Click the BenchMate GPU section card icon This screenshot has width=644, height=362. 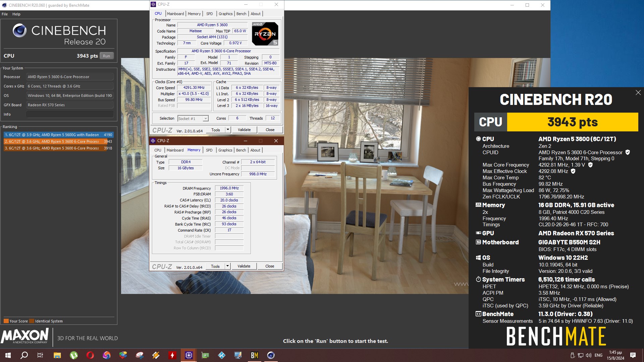478,233
